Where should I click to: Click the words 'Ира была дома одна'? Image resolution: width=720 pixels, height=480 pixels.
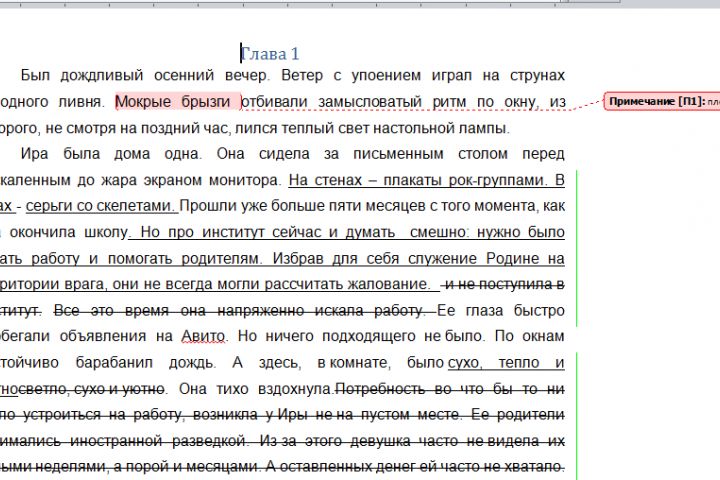(109, 153)
